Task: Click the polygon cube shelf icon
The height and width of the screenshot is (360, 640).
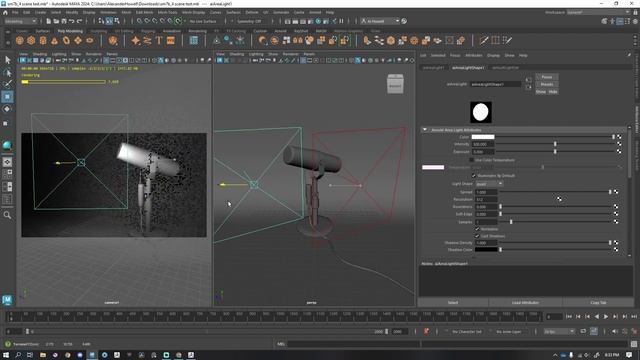Action: [x=31, y=40]
